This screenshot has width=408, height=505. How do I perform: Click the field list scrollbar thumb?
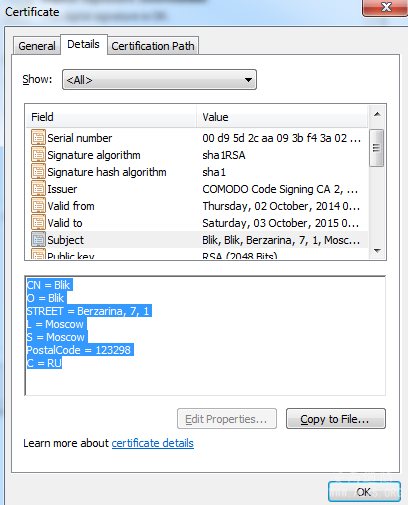[377, 148]
